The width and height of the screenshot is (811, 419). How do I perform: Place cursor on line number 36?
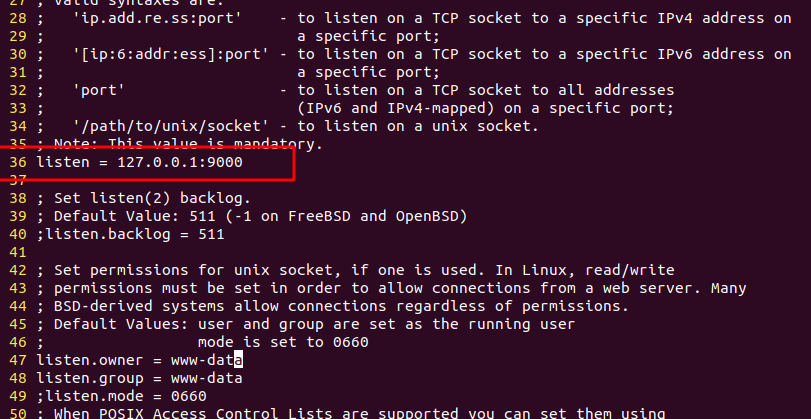pyautogui.click(x=18, y=162)
